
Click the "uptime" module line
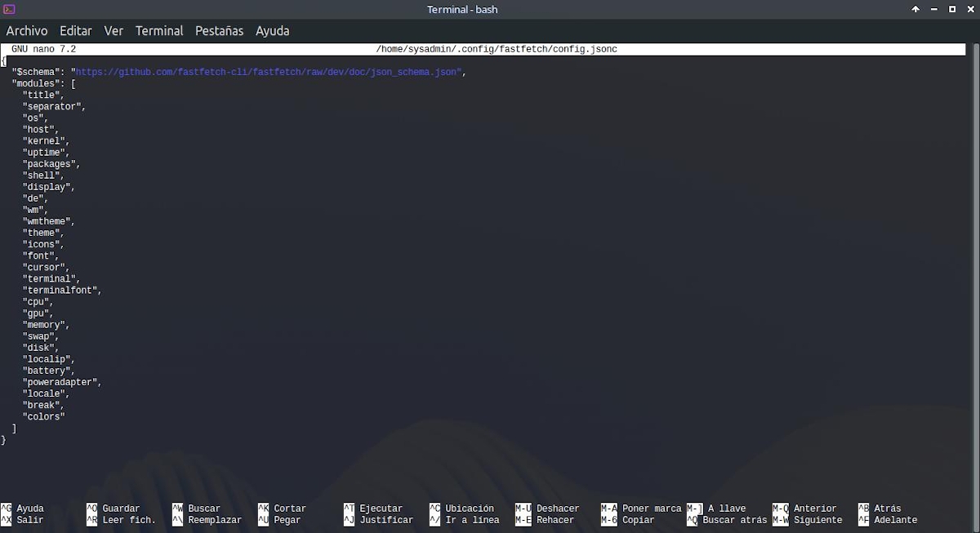coord(46,153)
